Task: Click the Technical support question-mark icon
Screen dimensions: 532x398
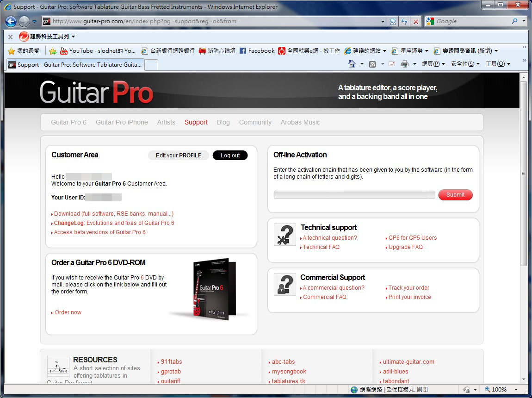Action: click(285, 235)
